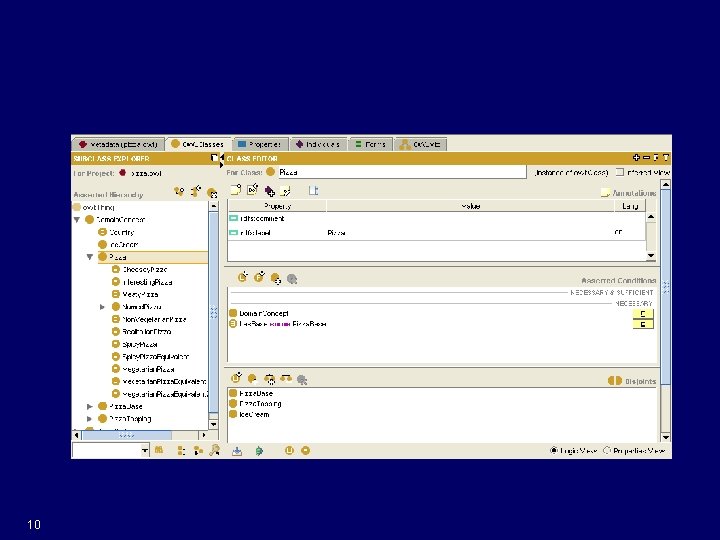The height and width of the screenshot is (540, 720).
Task: Click the green bug test icon at bottom
Action: coord(259,451)
